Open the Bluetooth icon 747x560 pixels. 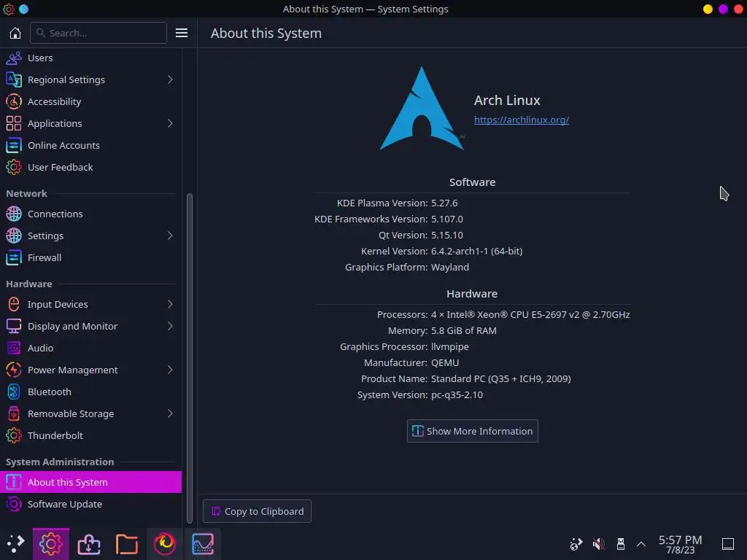[x=14, y=392]
